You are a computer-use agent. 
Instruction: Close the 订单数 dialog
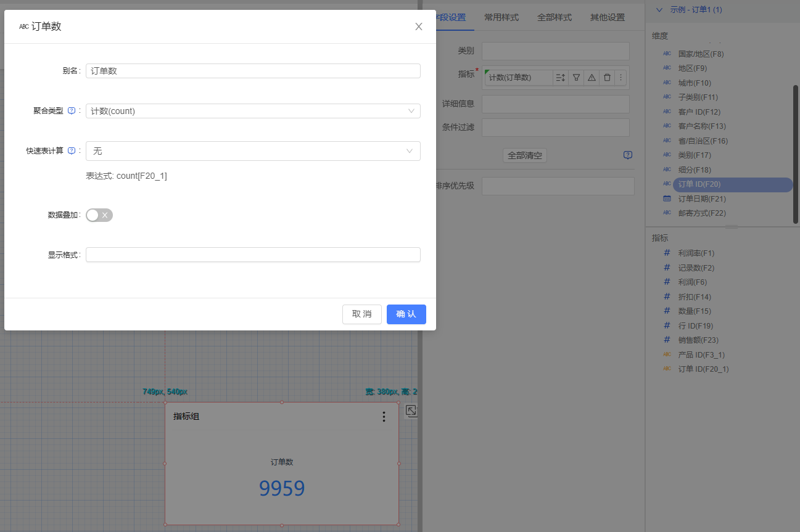click(419, 27)
